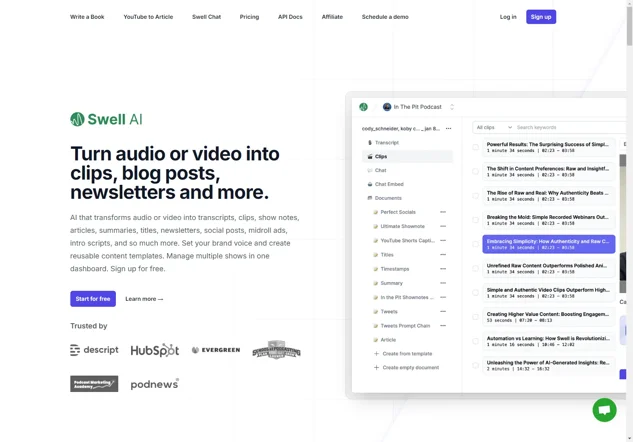Click the Log in link
633x442 pixels.
point(508,17)
